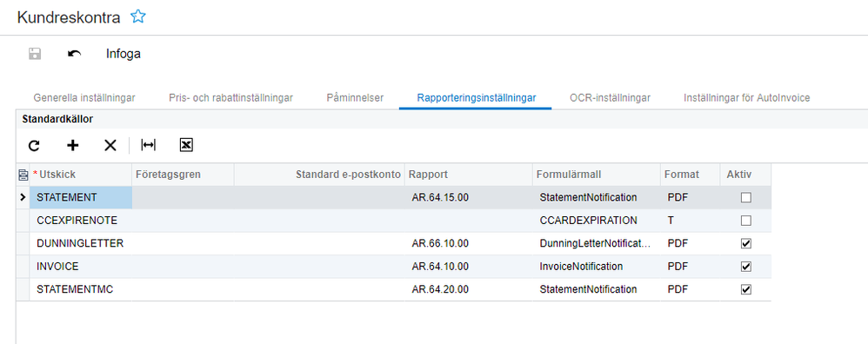Click the save disk icon
The height and width of the screenshot is (344, 868).
click(35, 54)
